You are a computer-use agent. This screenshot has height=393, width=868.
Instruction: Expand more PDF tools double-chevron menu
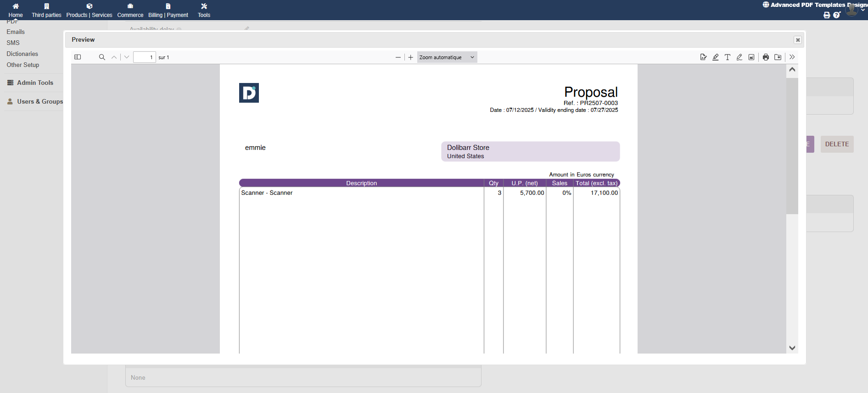click(792, 57)
